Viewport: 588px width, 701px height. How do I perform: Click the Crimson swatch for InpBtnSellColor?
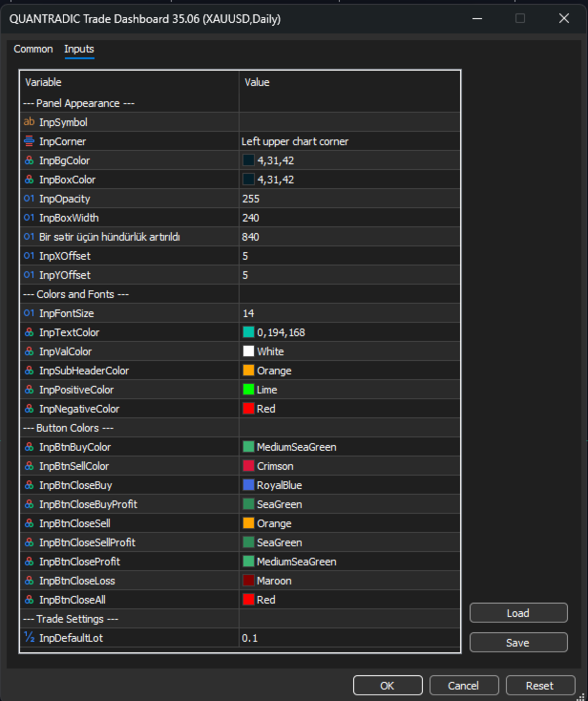click(248, 466)
